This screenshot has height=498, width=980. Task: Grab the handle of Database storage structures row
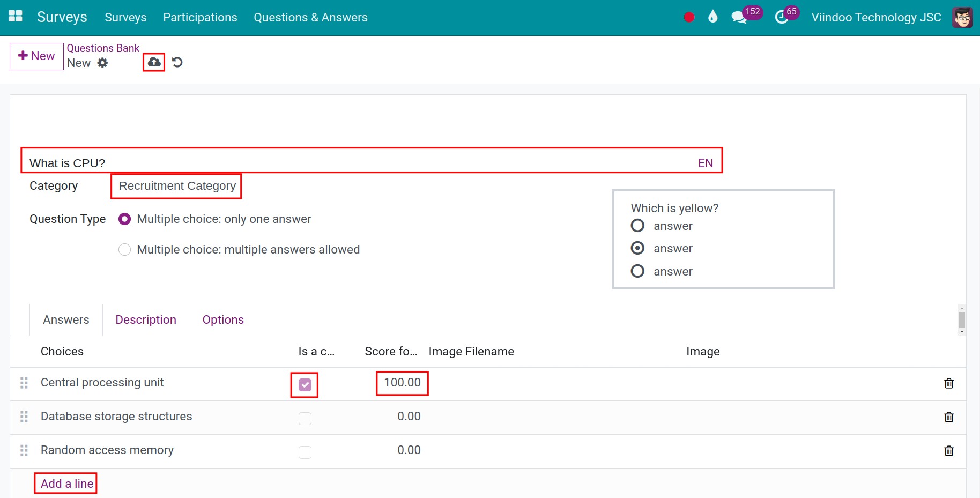pyautogui.click(x=24, y=417)
